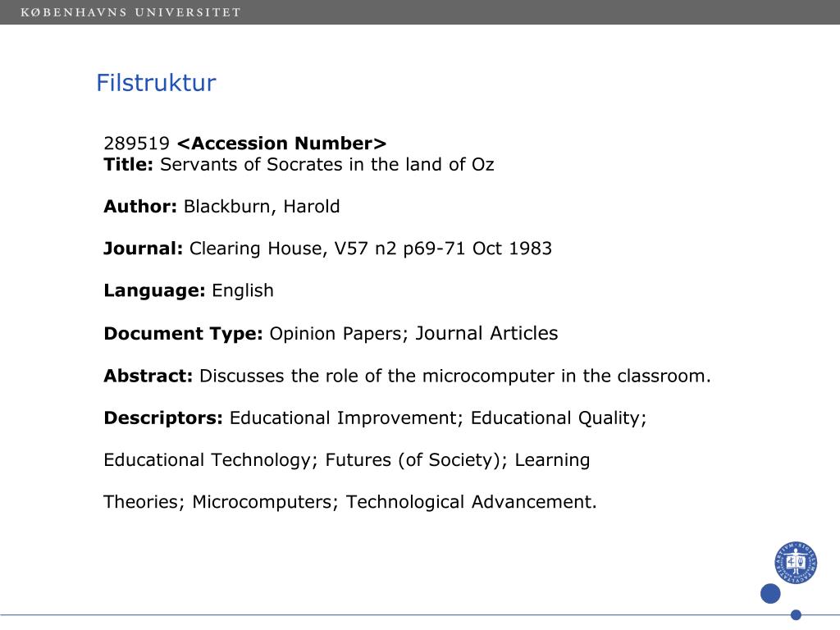Click the Technological Advancement descriptor
This screenshot has width=840, height=630.
[x=471, y=502]
